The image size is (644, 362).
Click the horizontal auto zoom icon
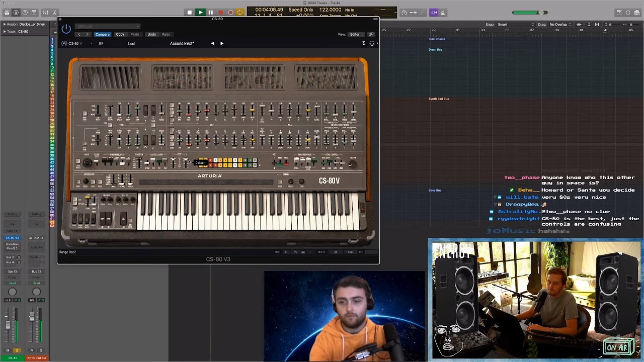[597, 24]
